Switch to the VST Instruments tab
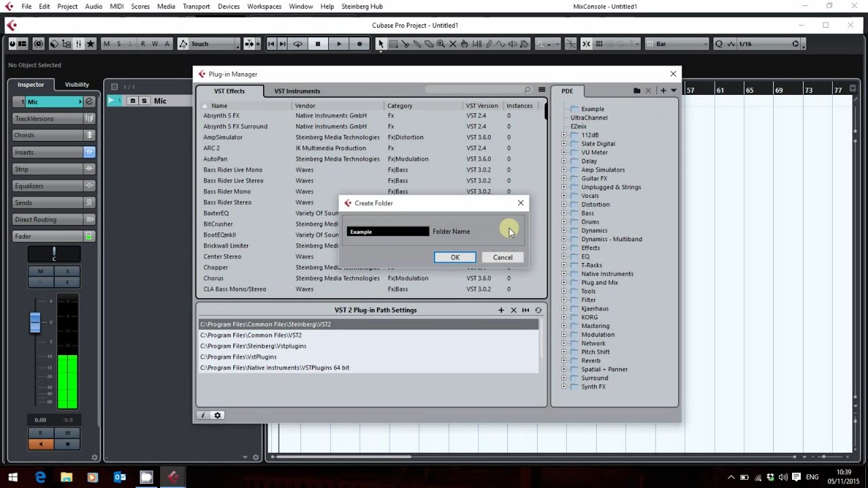Screen dimensions: 868x488 point(297,91)
